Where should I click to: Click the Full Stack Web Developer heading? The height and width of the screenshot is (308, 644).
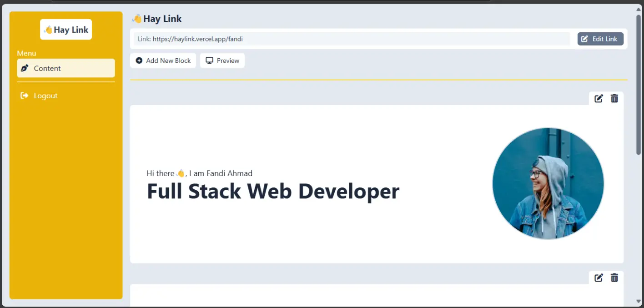273,192
